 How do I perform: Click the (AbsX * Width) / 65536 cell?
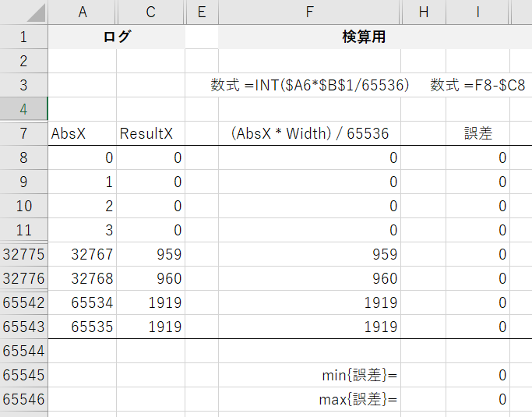[x=310, y=133]
